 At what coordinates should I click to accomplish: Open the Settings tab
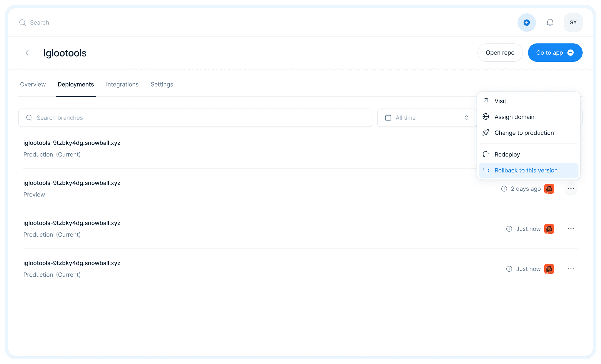pos(162,84)
